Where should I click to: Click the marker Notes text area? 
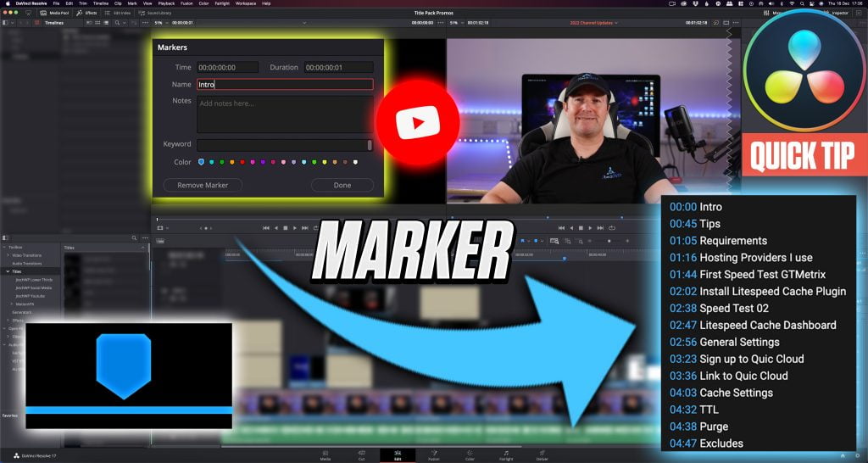click(285, 114)
